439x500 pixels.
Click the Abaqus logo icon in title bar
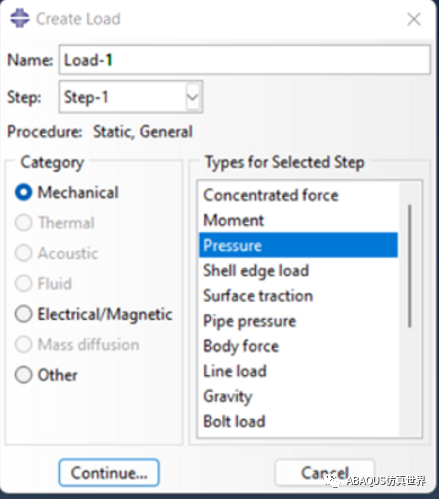click(x=19, y=19)
